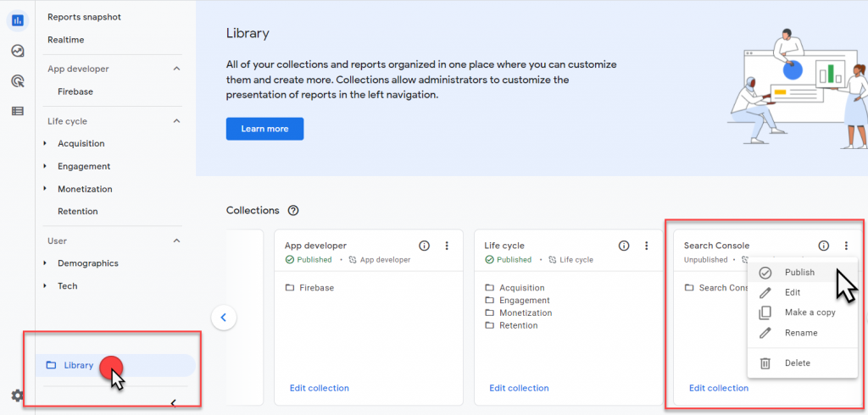Collapse the Life cycle nav section
Screen dimensions: 868x415
click(176, 121)
